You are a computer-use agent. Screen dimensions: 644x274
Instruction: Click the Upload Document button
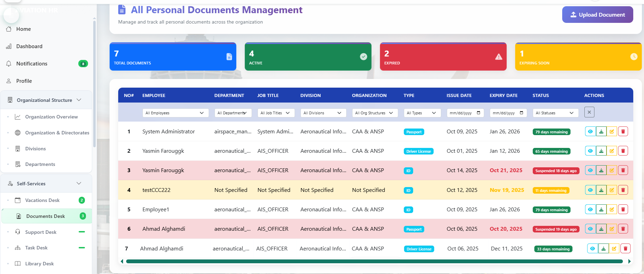[x=597, y=15]
